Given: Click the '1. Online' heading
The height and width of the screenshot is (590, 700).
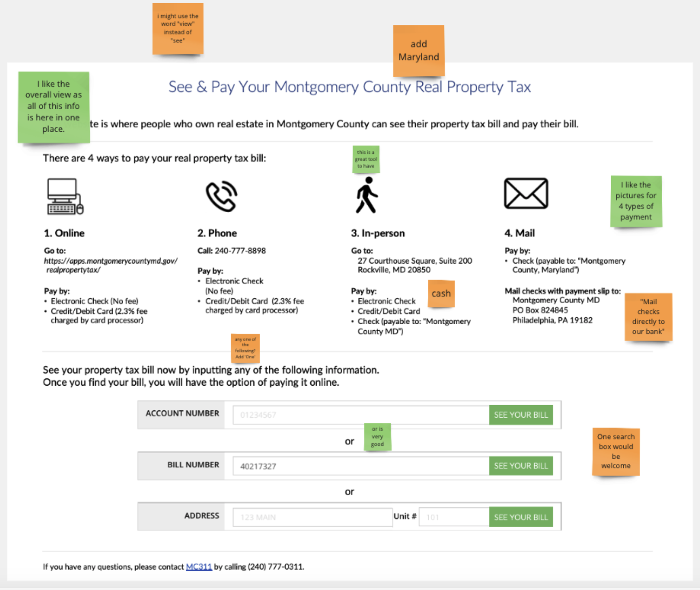Looking at the screenshot, I should (x=64, y=233).
